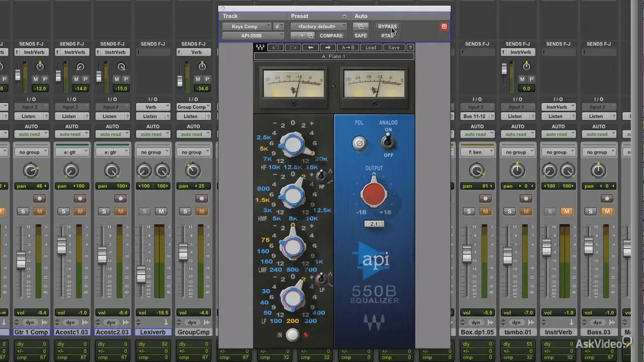The width and height of the screenshot is (644, 362).
Task: Click the pan knob on tambo.01 track
Action: pyautogui.click(x=517, y=171)
